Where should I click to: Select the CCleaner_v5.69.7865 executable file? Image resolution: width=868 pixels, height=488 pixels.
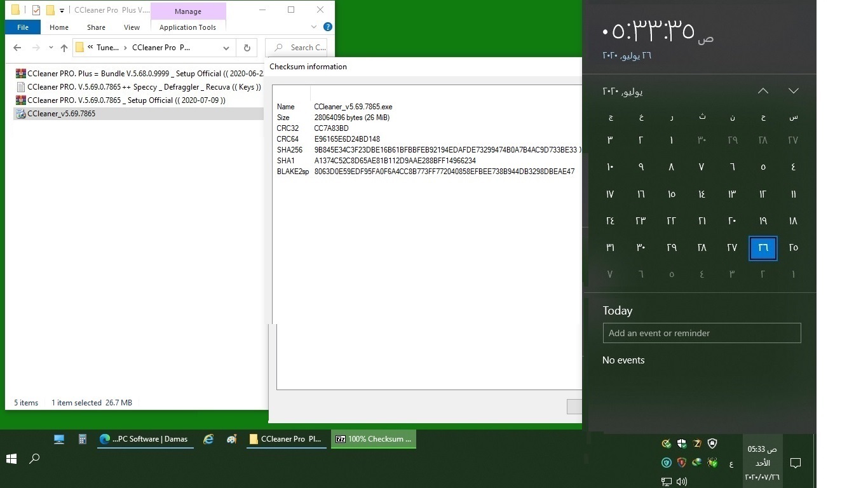(139, 114)
